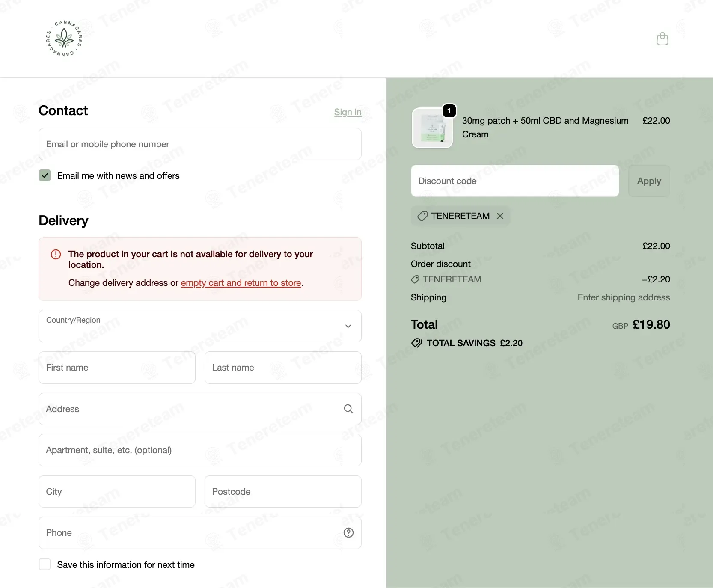The width and height of the screenshot is (713, 588).
Task: Click the Phone input field
Action: point(200,533)
